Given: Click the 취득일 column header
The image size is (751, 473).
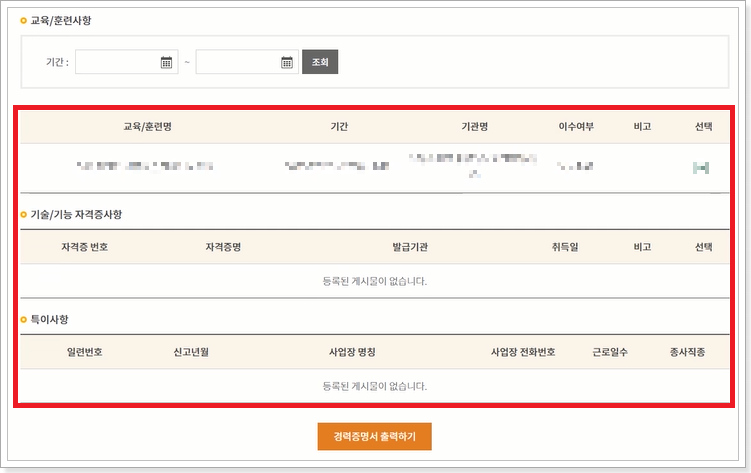Looking at the screenshot, I should [565, 247].
